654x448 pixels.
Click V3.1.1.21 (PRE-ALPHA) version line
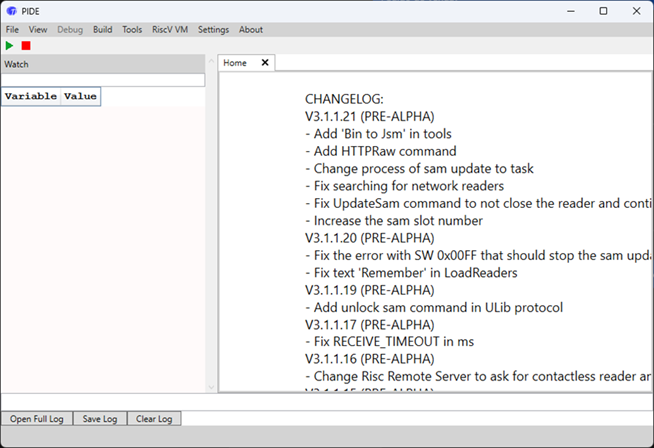[x=370, y=116]
